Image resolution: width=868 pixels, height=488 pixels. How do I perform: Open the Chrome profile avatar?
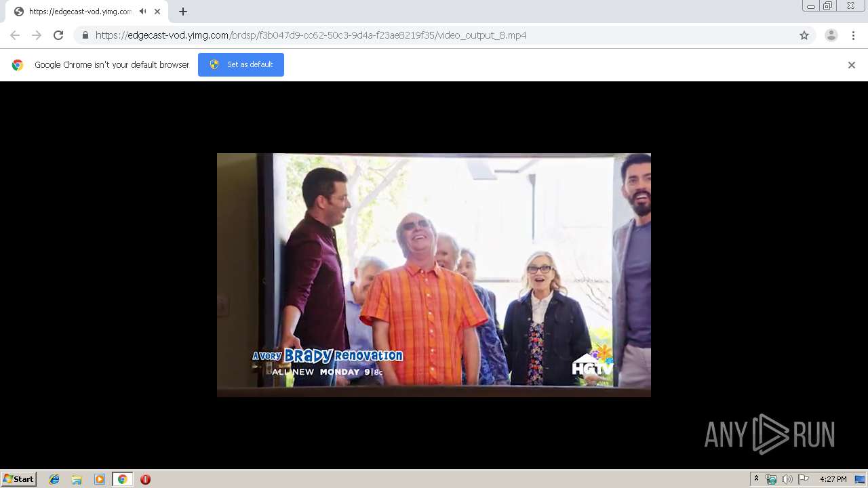coord(831,35)
